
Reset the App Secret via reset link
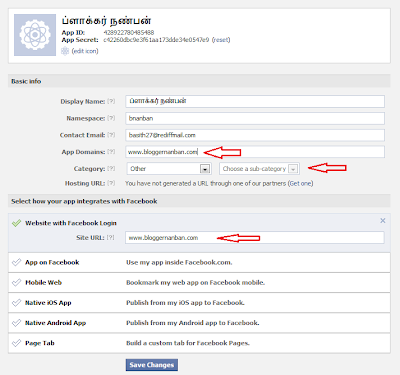click(221, 40)
